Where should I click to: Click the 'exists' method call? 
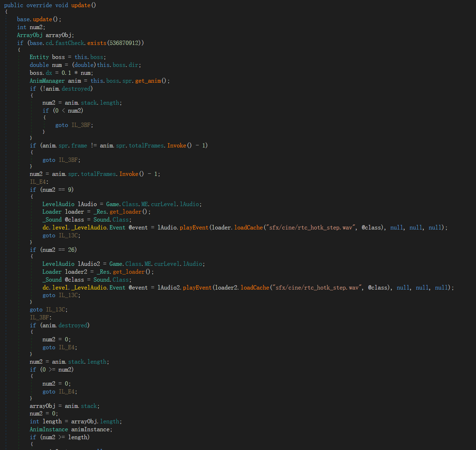coord(97,43)
